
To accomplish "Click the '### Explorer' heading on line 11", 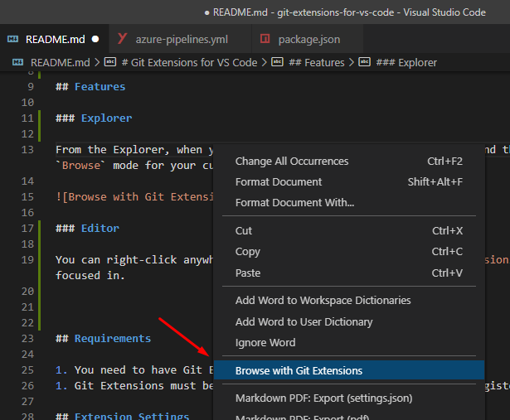I will (94, 118).
